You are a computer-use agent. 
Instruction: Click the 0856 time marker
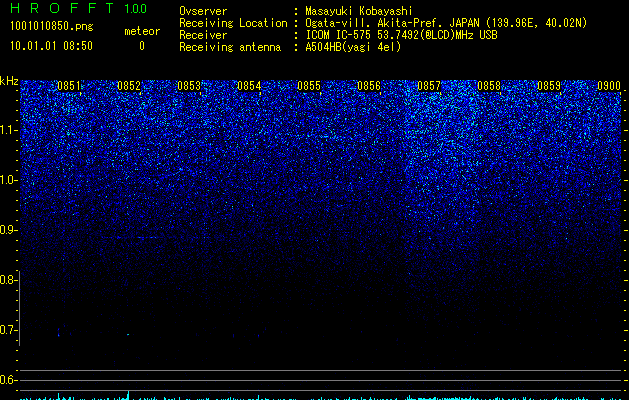click(x=369, y=86)
